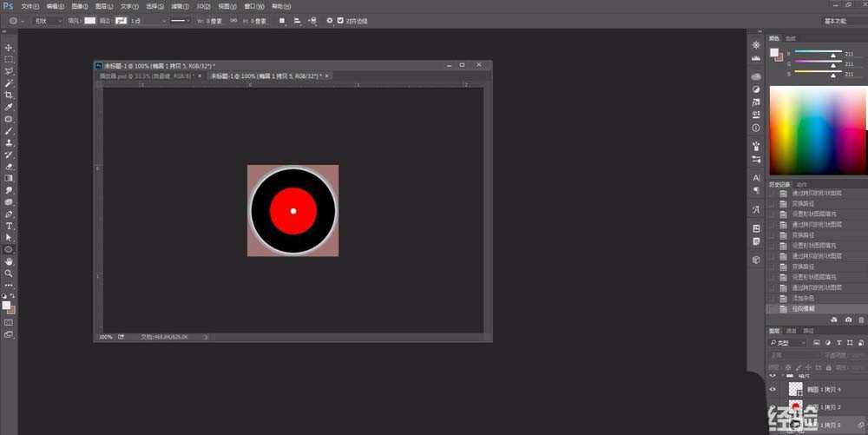
Task: Select the Hand tool
Action: (9, 261)
